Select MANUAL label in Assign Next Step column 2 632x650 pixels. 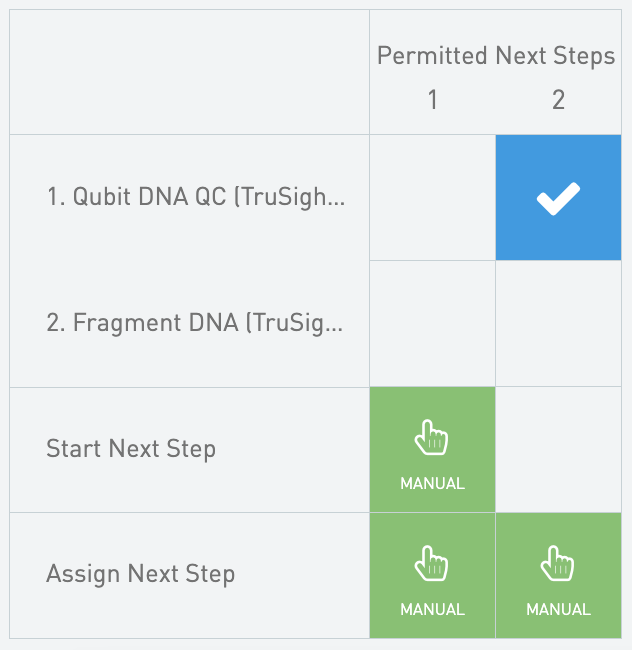[558, 609]
